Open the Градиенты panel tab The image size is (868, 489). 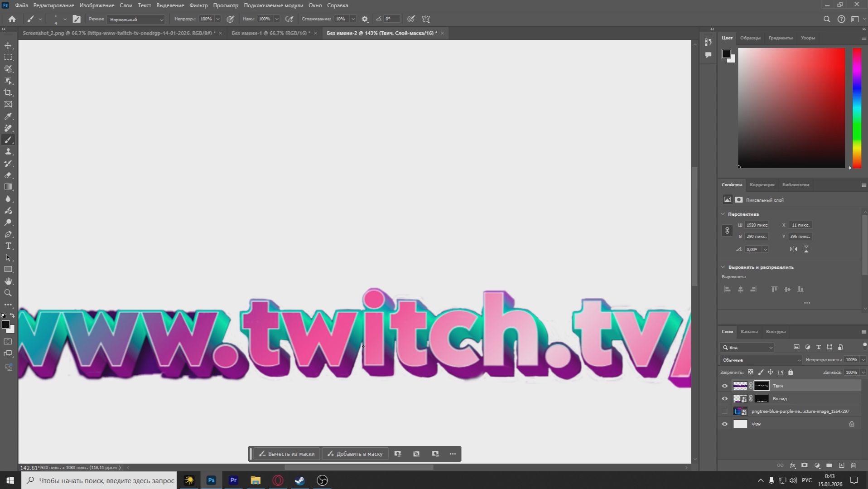tap(781, 38)
